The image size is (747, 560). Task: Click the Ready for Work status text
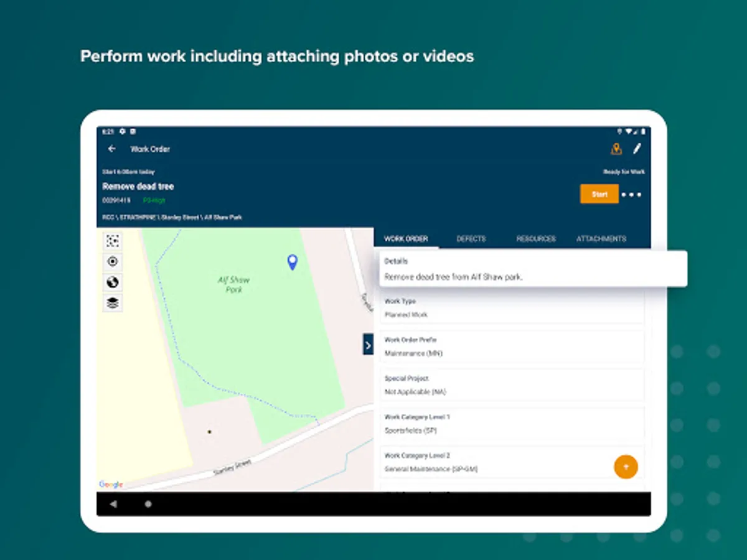(624, 172)
